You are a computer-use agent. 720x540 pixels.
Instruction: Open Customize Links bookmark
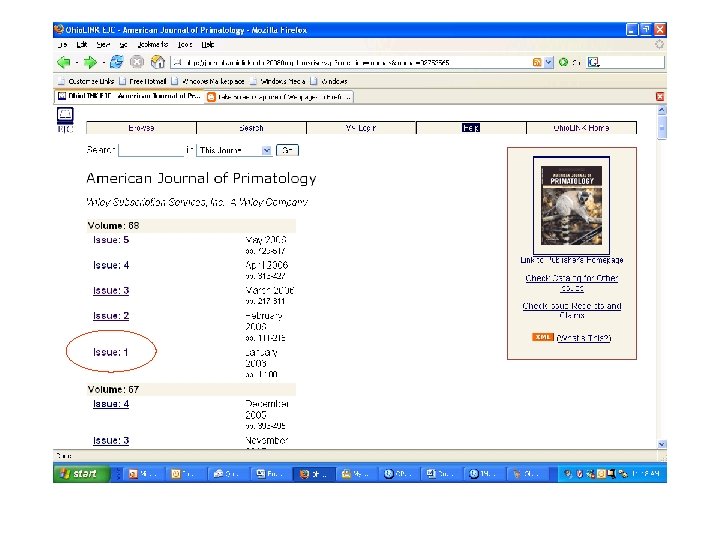86,81
